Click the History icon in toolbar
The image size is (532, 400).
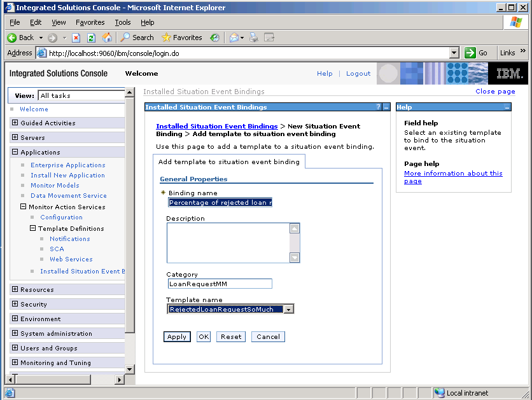coord(214,38)
